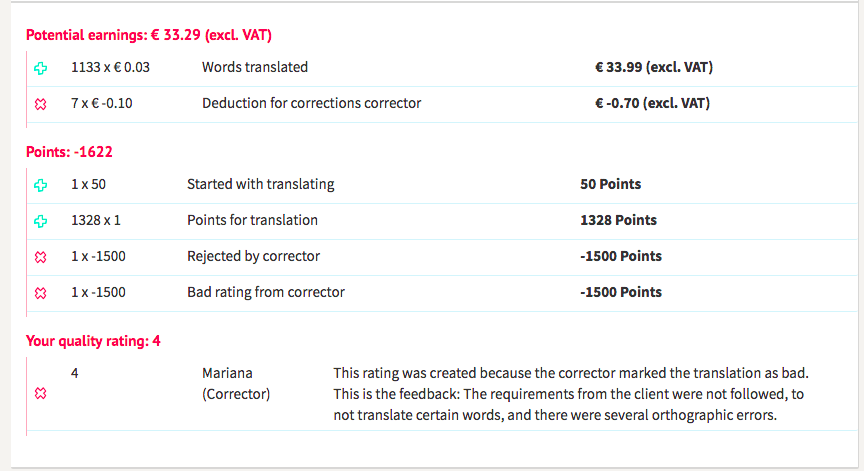Click the cross icon beside Deduction for corrections
Image resolution: width=864 pixels, height=471 pixels.
tap(41, 104)
